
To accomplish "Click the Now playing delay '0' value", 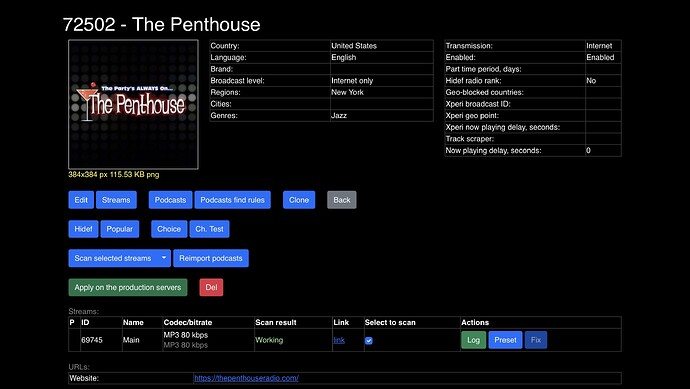I will [588, 150].
